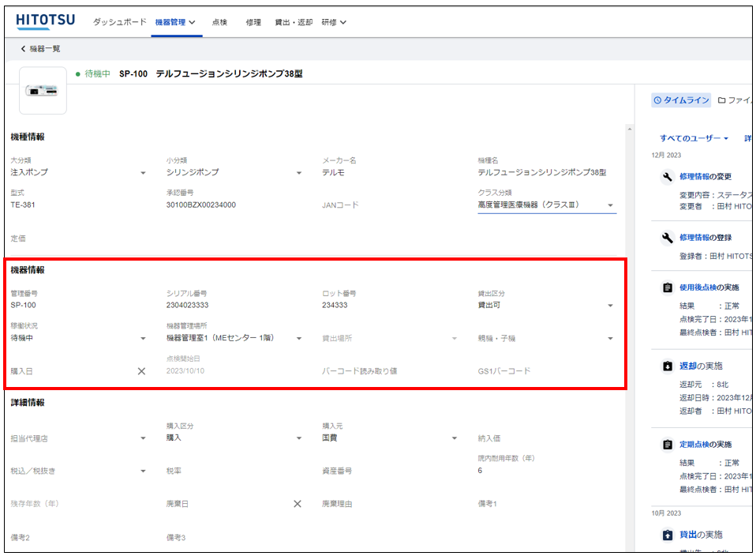
Task: Click the GS1バーコード field
Action: coord(547,371)
